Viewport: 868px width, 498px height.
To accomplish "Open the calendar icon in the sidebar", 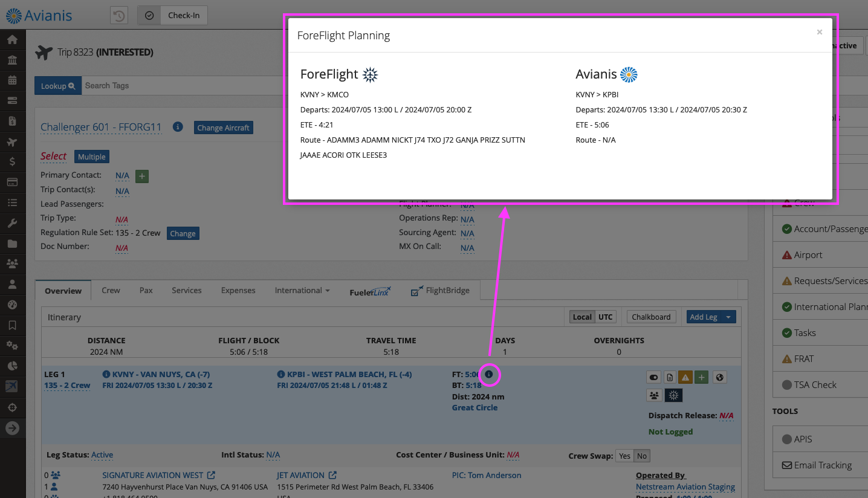I will pyautogui.click(x=12, y=80).
